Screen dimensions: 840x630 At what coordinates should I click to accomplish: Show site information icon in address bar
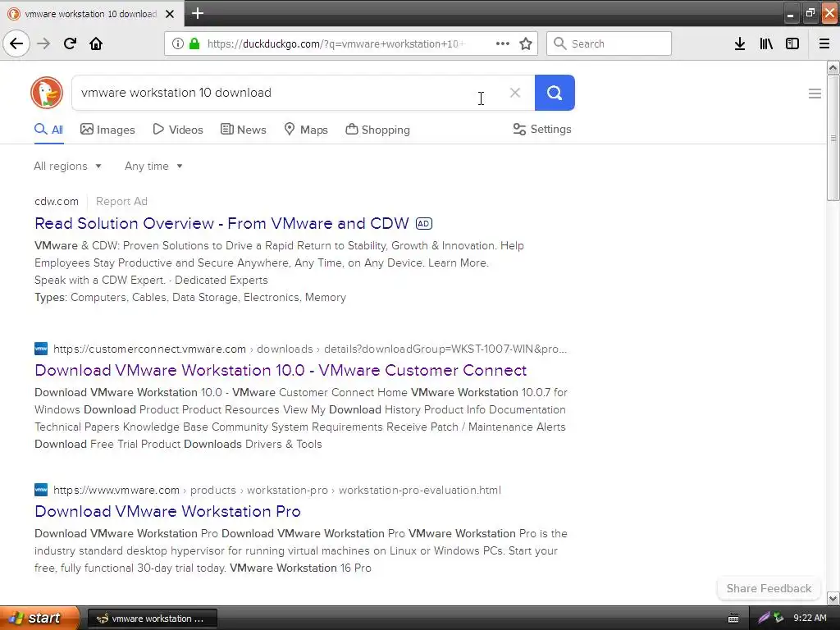178,43
